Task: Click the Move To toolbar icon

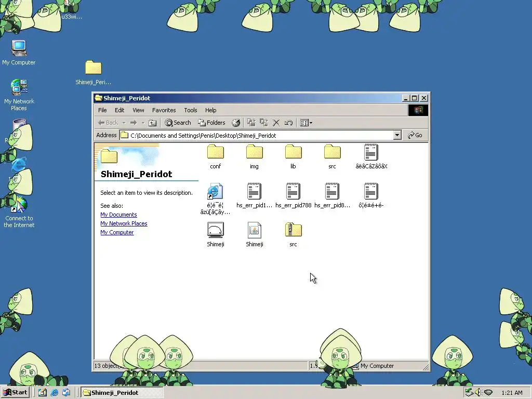Action: 251,123
